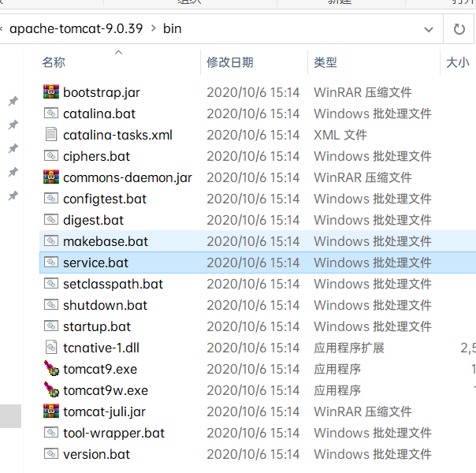This screenshot has height=473, width=476.
Task: Click the makebase.bat file icon
Action: click(x=51, y=240)
